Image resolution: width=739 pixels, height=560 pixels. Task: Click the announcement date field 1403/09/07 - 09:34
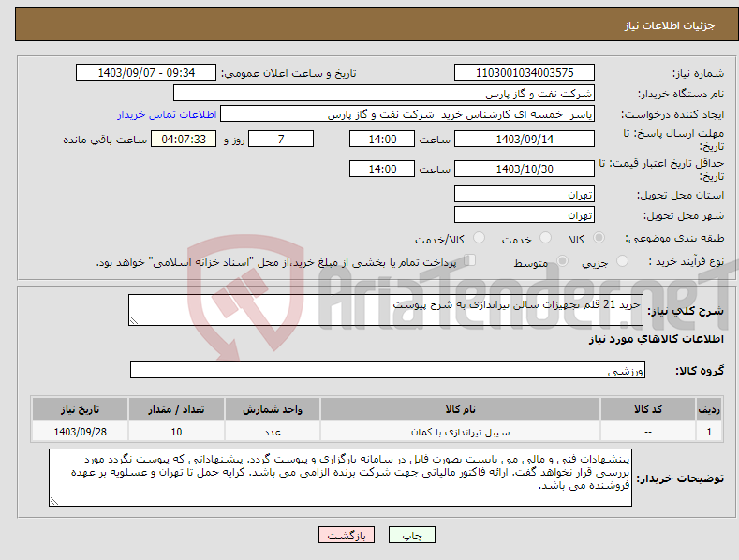(x=146, y=73)
